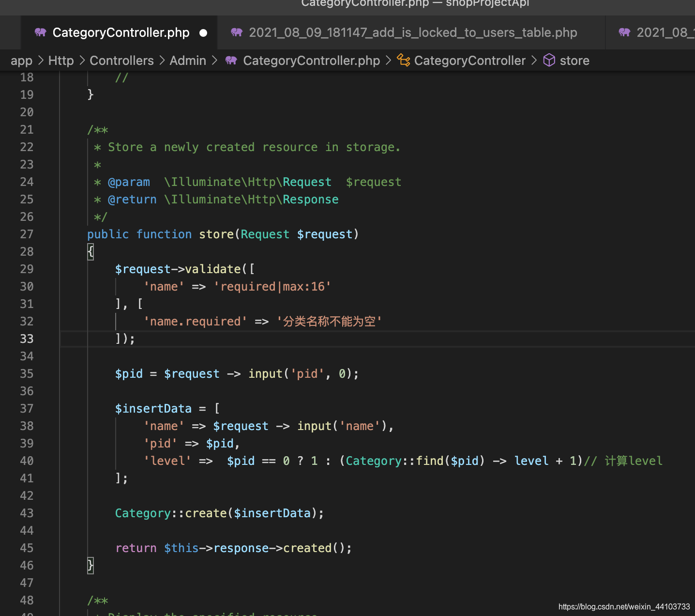
Task: Open CategoryController.php breadcrumb file segment
Action: 311,61
